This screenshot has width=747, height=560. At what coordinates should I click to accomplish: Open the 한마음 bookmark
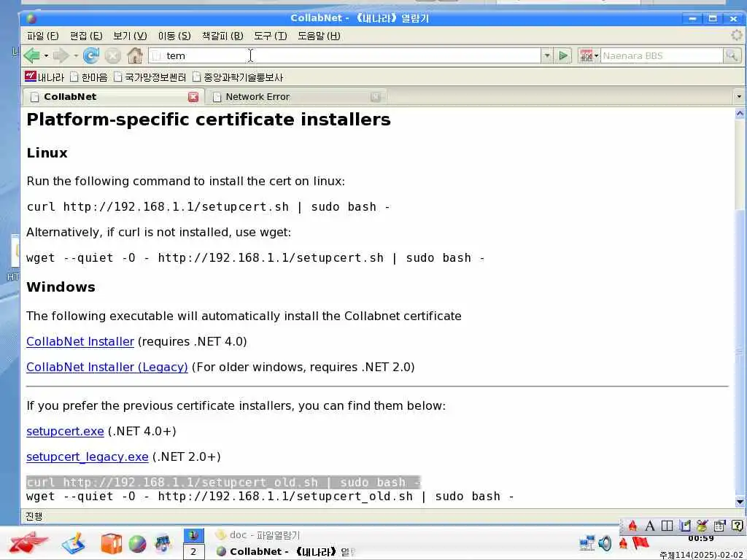click(88, 77)
